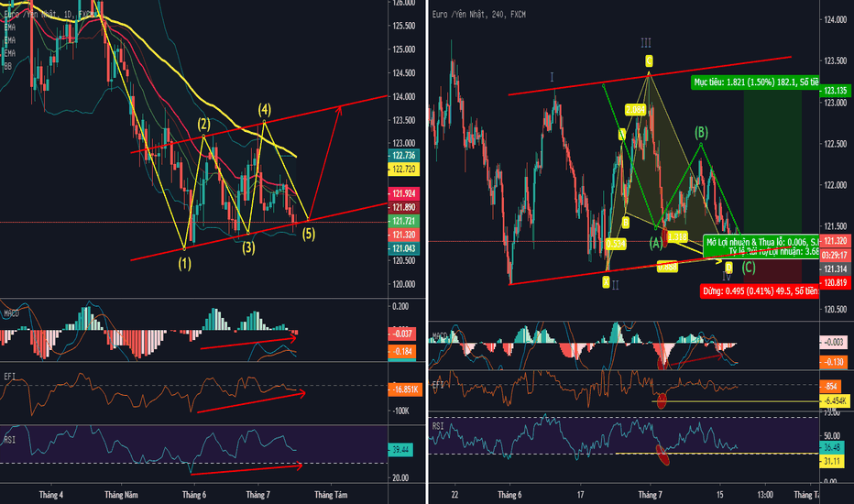Click the 121.890 price tag
The width and height of the screenshot is (854, 504).
tap(403, 207)
